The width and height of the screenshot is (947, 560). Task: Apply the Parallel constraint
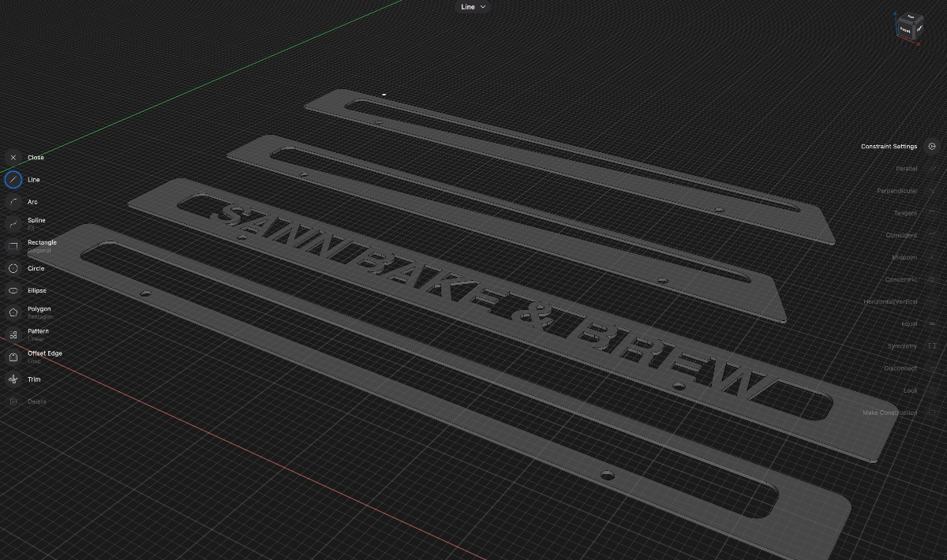(x=931, y=169)
